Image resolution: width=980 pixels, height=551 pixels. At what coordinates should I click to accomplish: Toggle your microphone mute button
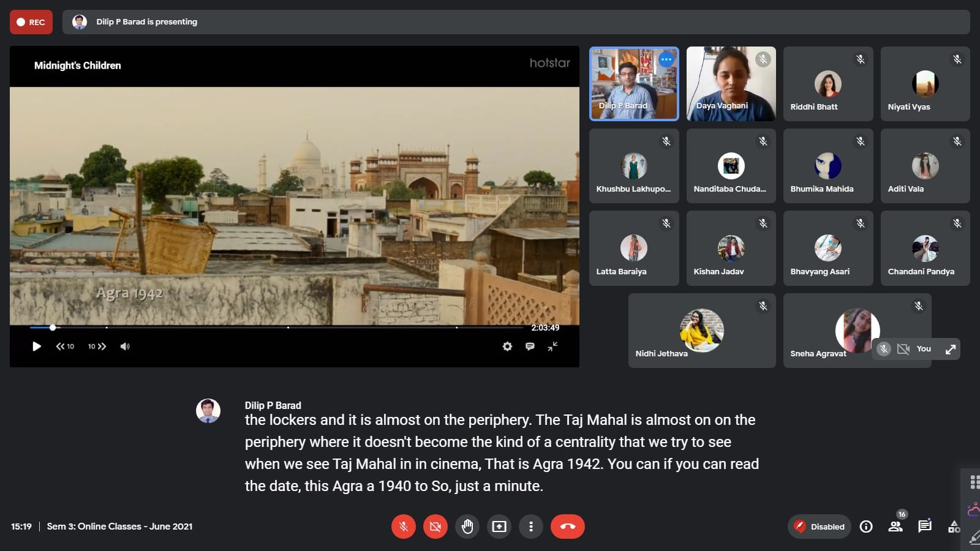coord(404,527)
